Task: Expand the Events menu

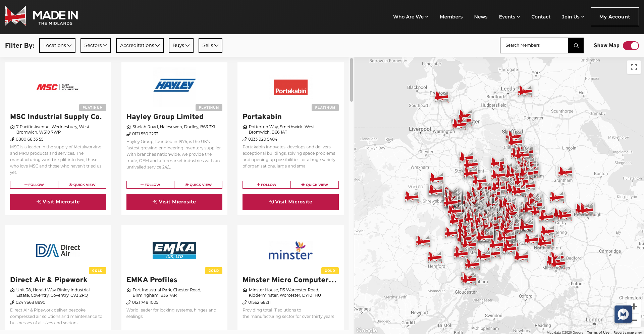Action: [x=509, y=17]
